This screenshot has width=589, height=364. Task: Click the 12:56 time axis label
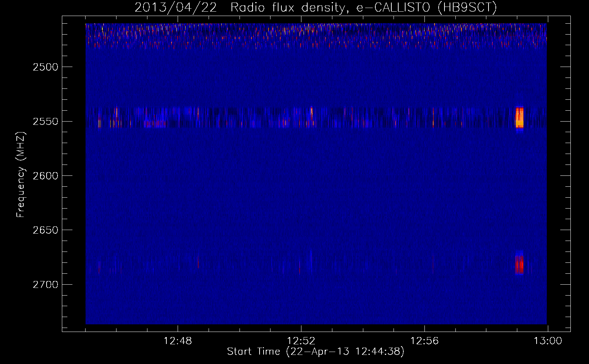tap(424, 341)
